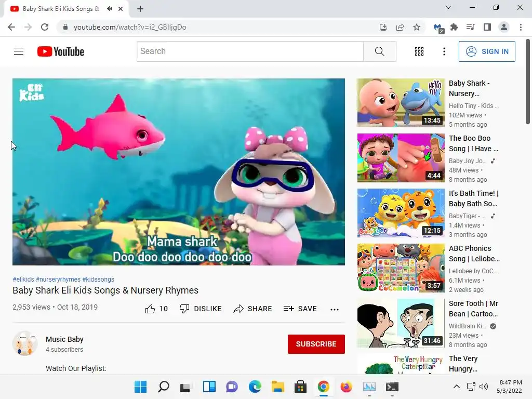532x399 pixels.
Task: Open ABC Phonics Song thumbnail
Action: pos(401,268)
